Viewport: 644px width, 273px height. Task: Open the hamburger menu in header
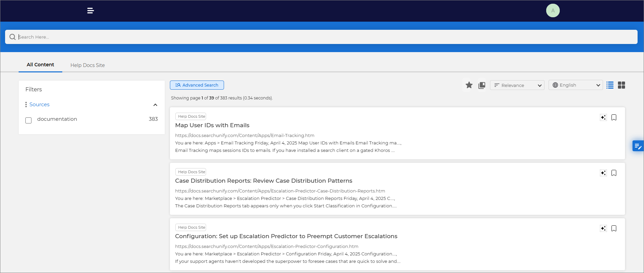90,11
